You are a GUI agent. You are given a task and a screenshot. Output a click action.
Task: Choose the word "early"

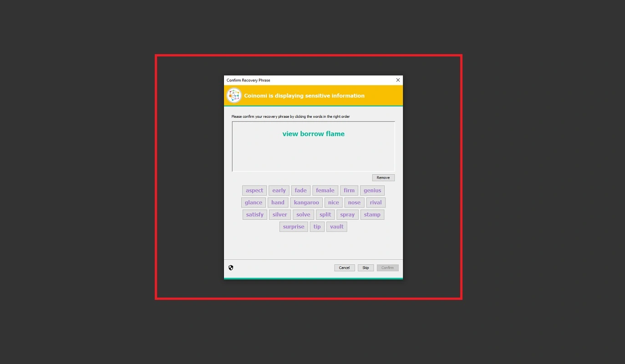click(279, 191)
